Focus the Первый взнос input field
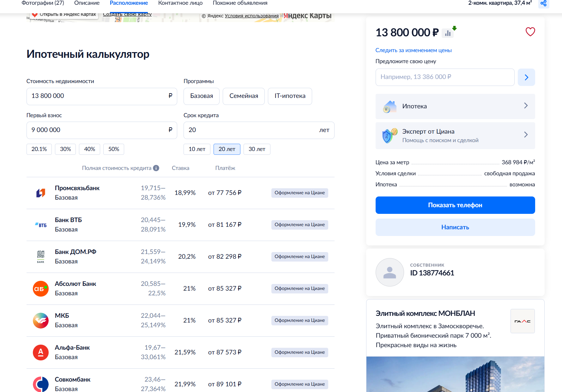 [102, 130]
